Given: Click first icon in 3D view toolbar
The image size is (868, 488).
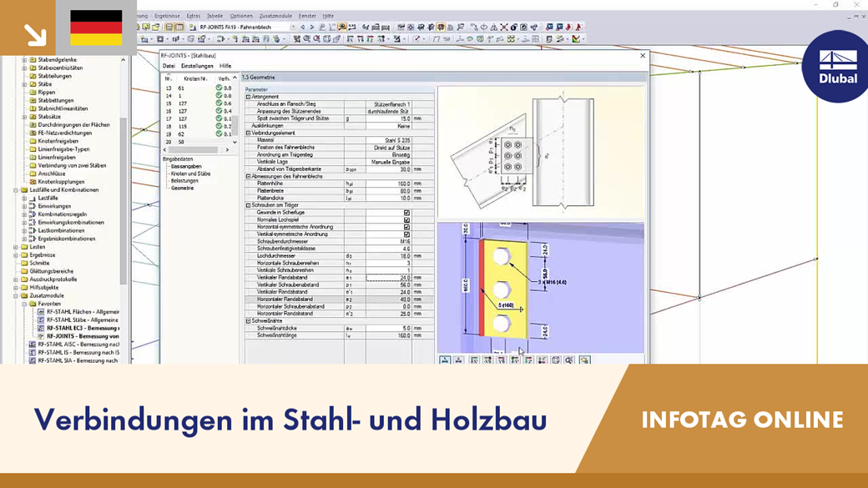Looking at the screenshot, I should 445,360.
